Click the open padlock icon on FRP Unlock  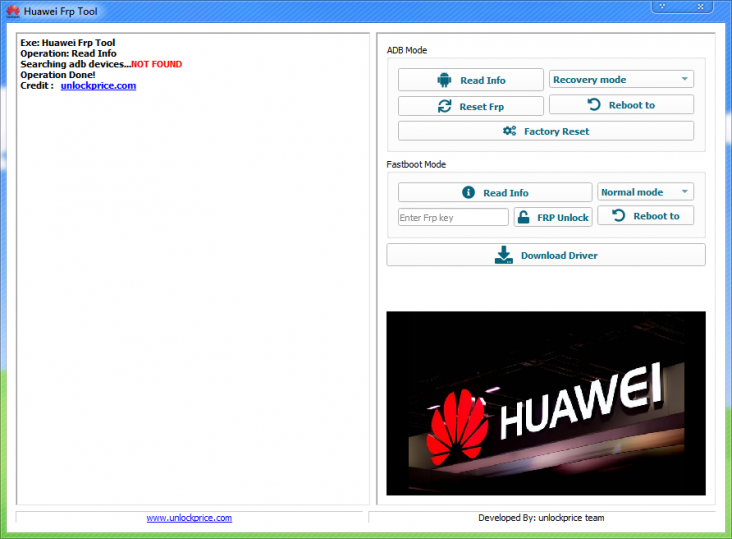pos(524,217)
